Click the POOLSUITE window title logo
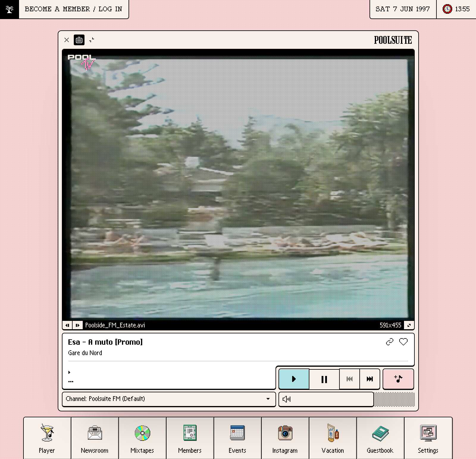 [x=393, y=40]
